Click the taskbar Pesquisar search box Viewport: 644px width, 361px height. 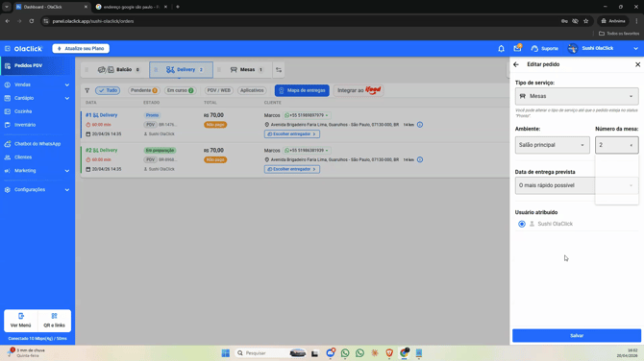click(271, 353)
